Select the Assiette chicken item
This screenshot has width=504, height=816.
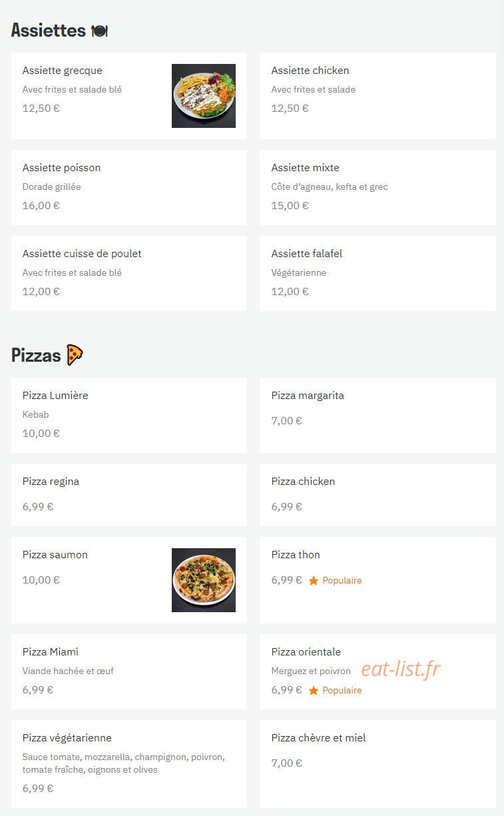tap(378, 96)
